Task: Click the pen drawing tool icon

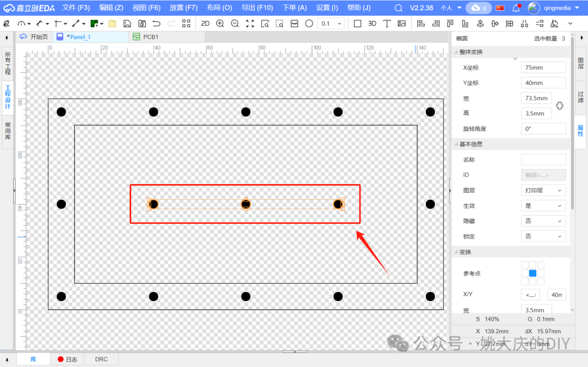Action: tap(7, 23)
